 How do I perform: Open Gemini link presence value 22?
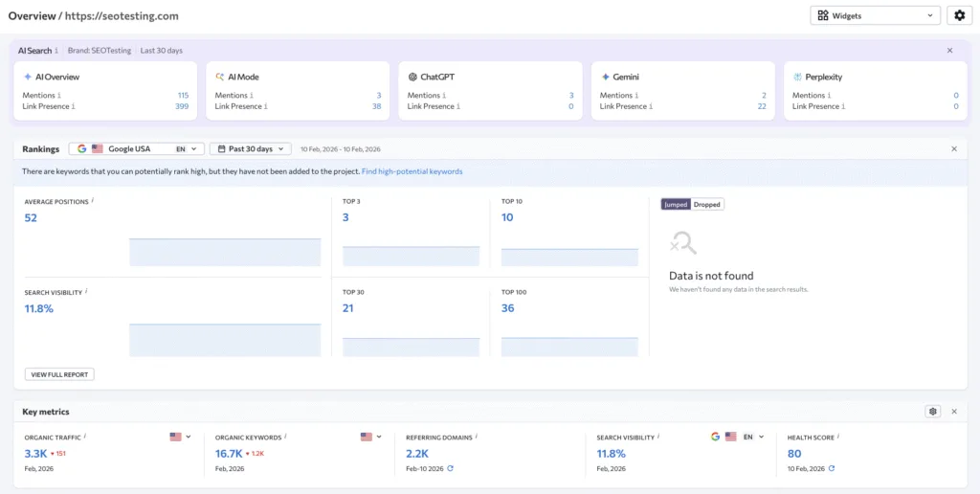coord(762,107)
